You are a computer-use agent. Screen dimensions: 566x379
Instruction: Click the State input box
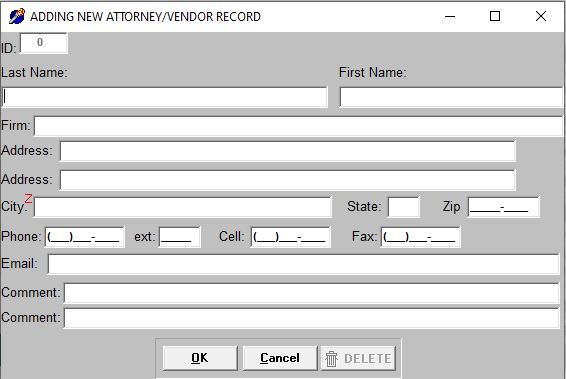tap(404, 207)
